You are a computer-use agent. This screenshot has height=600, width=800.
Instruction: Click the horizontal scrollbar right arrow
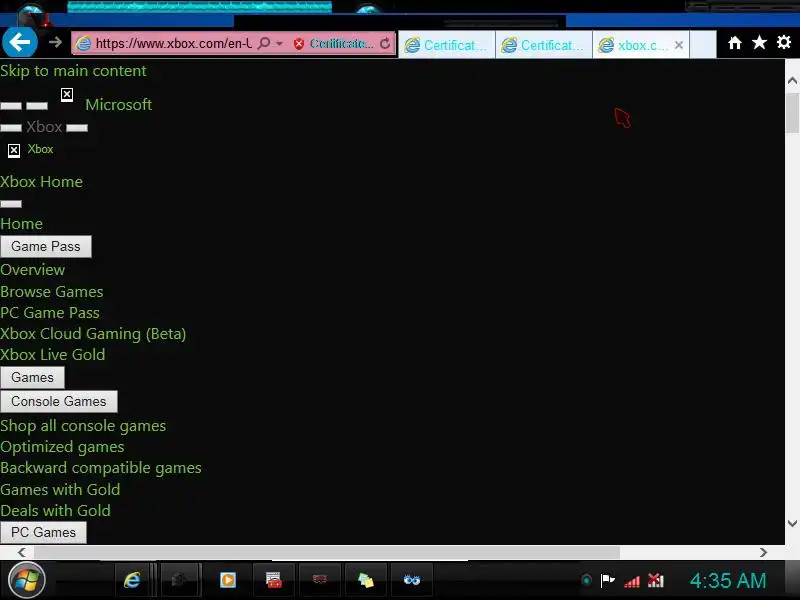[763, 552]
